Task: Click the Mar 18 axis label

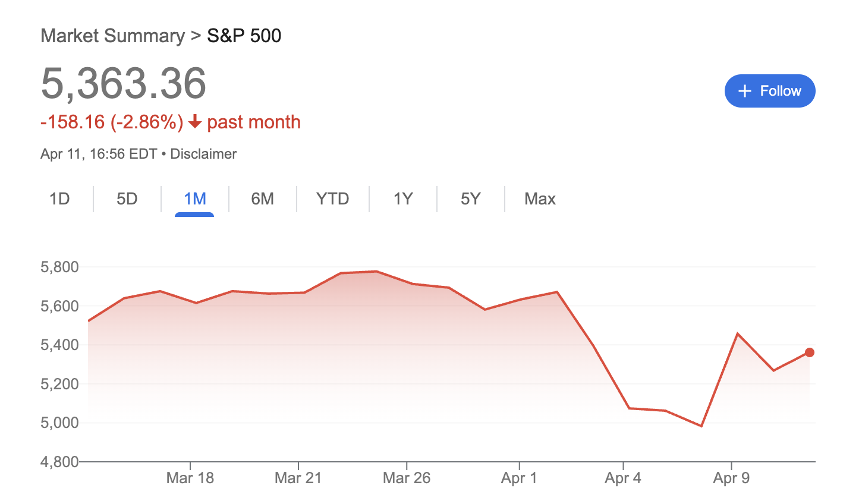Action: coord(190,478)
